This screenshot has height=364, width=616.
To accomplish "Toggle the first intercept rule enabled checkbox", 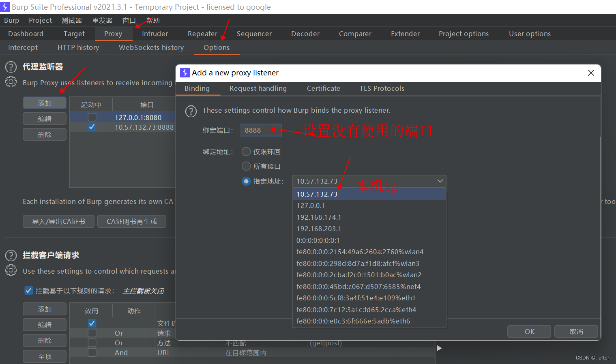I will (x=92, y=323).
